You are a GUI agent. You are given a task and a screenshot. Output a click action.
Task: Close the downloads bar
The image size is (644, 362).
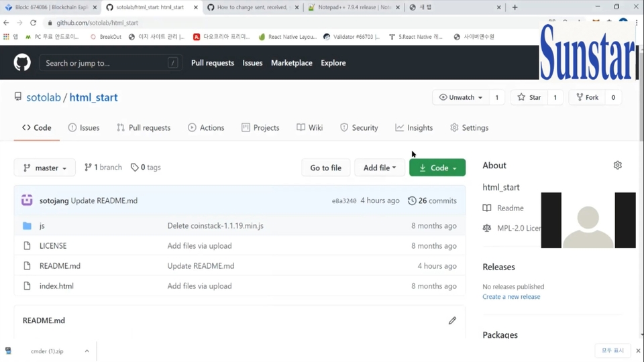pyautogui.click(x=638, y=351)
